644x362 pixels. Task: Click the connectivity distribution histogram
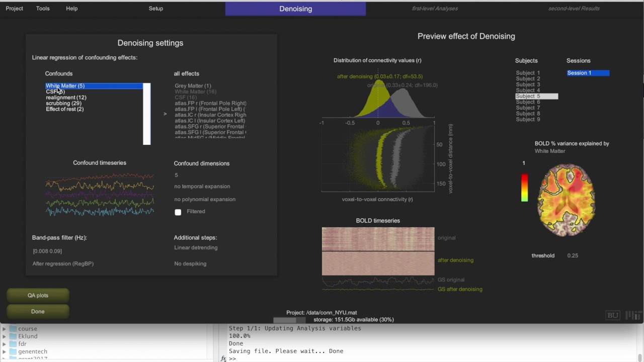378,98
